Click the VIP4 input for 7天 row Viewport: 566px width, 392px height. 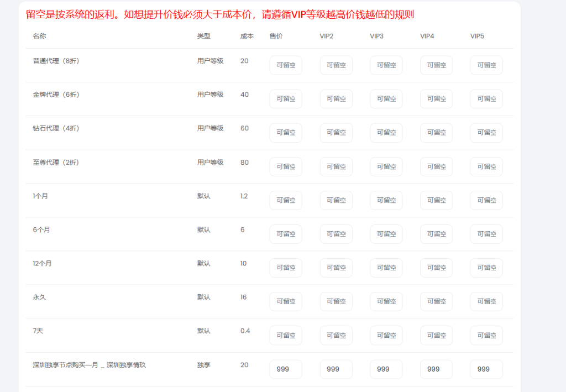436,335
